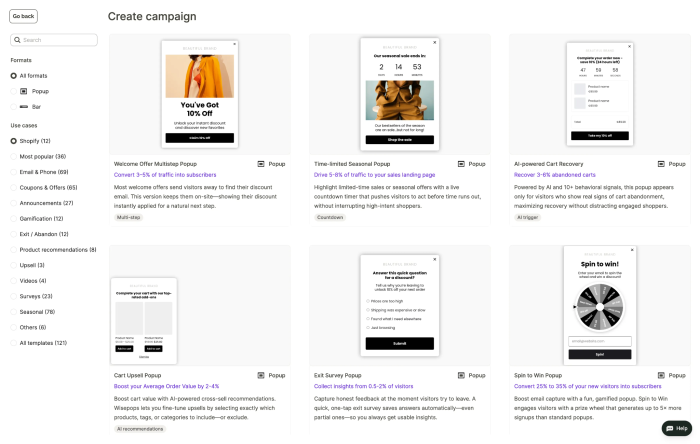Open the Spin to win template thumbnail
Screen dimensions: 700x444
pyautogui.click(x=600, y=306)
